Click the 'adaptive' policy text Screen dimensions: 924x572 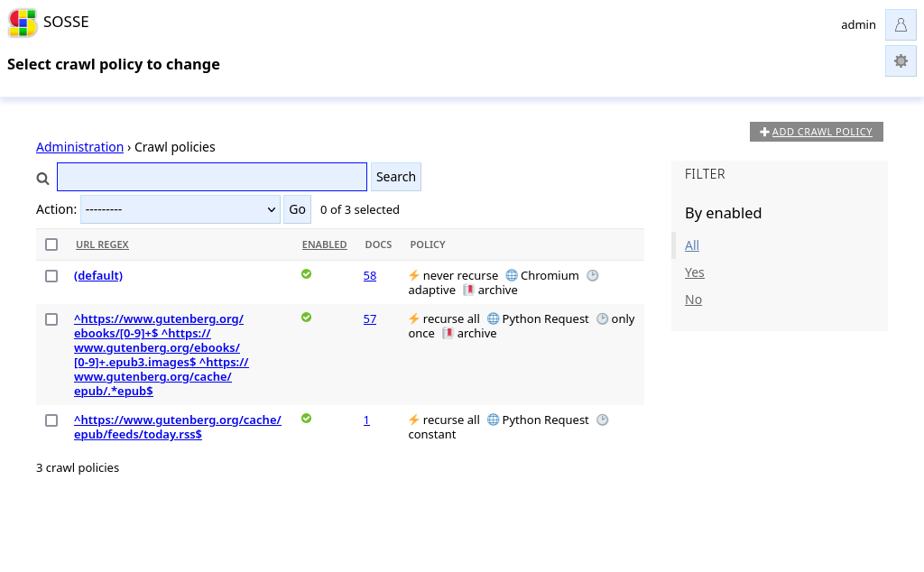click(432, 290)
